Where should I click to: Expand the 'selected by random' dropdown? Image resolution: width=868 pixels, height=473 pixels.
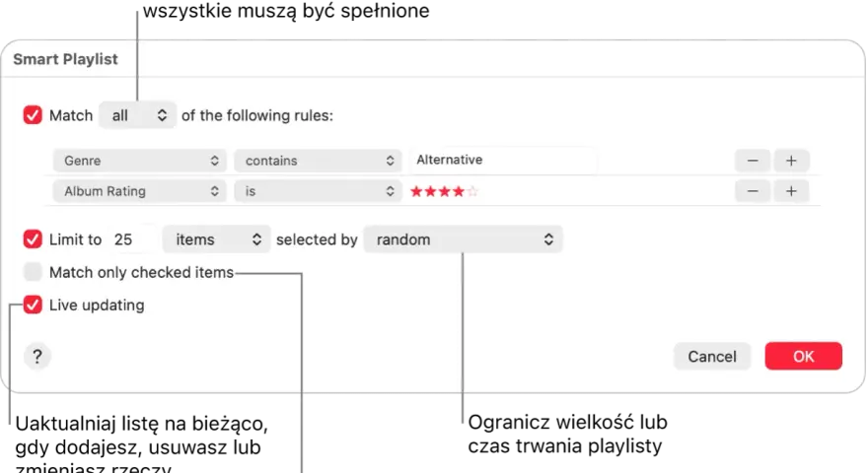(x=463, y=239)
